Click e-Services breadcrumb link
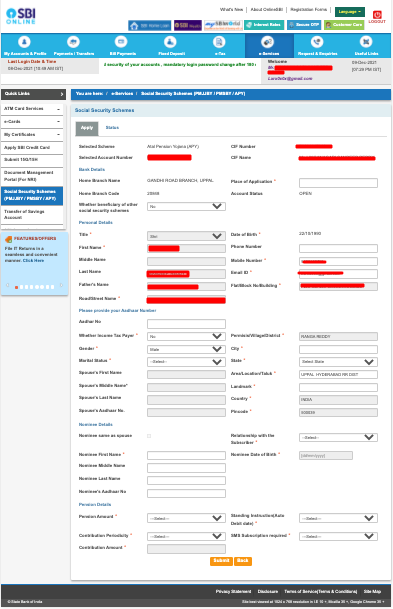The image size is (393, 609). click(x=122, y=94)
